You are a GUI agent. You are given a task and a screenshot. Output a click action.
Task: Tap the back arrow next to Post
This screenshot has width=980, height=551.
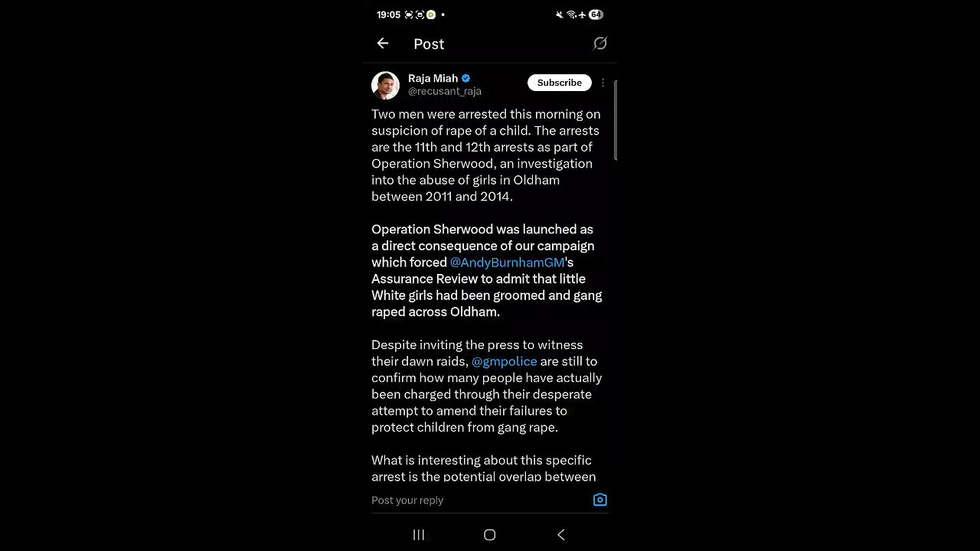tap(383, 44)
